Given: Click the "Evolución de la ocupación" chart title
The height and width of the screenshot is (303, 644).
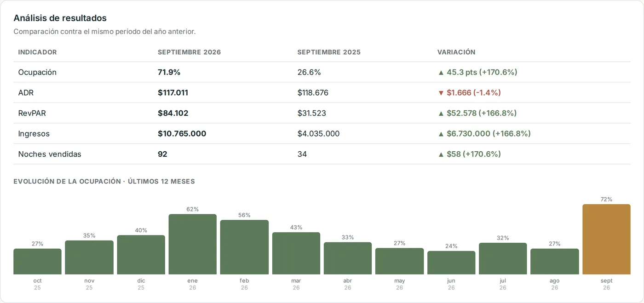Looking at the screenshot, I should coord(104,182).
